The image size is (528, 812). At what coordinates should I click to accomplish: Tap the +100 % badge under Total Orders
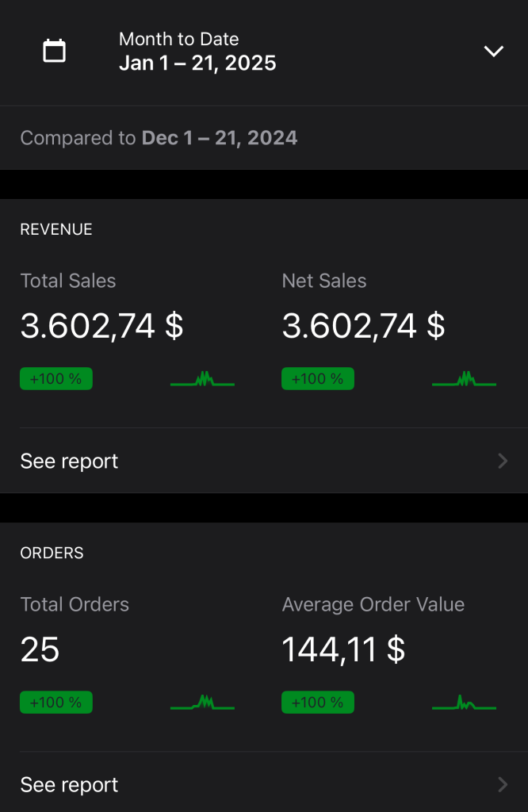pos(56,703)
